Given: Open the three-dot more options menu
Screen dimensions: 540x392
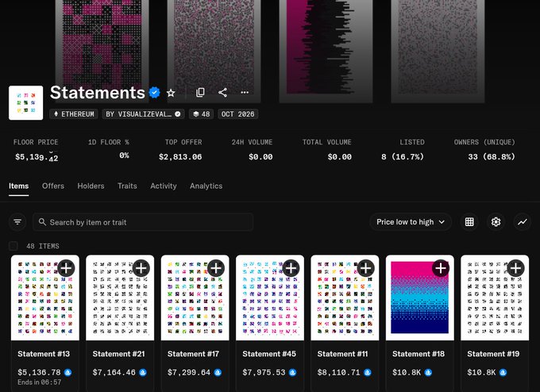Looking at the screenshot, I should (245, 92).
